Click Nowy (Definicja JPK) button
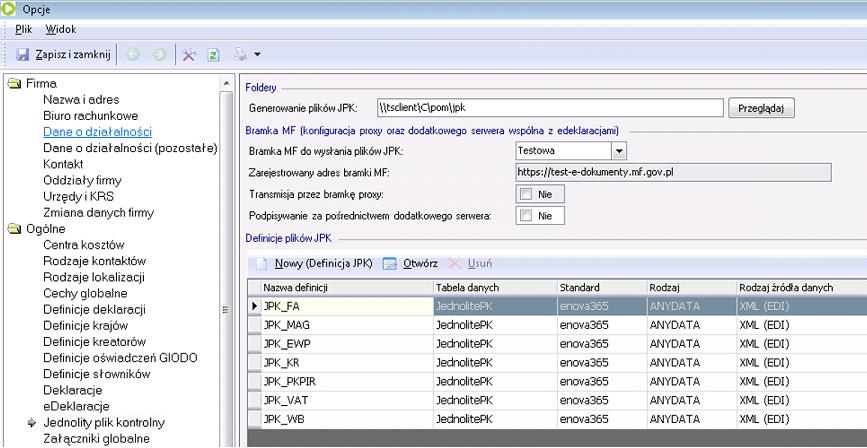Image resolution: width=867 pixels, height=448 pixels. [315, 264]
